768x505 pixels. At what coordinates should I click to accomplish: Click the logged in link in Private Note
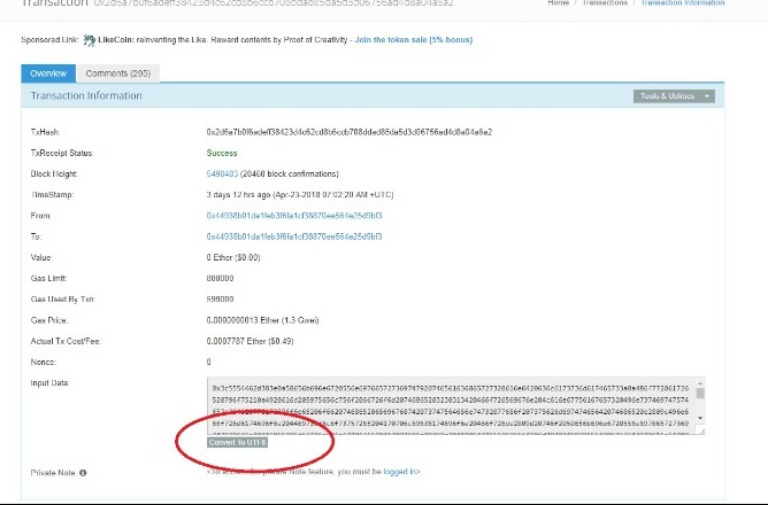pyautogui.click(x=401, y=471)
